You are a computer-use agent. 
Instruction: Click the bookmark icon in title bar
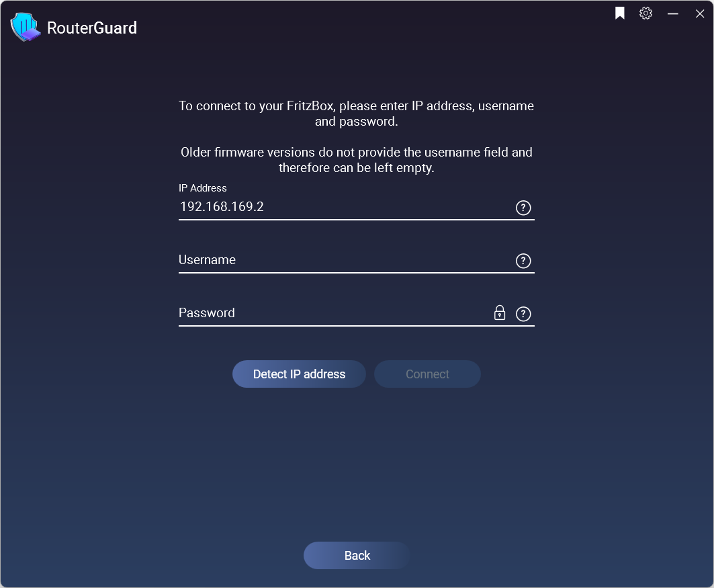[x=620, y=13]
